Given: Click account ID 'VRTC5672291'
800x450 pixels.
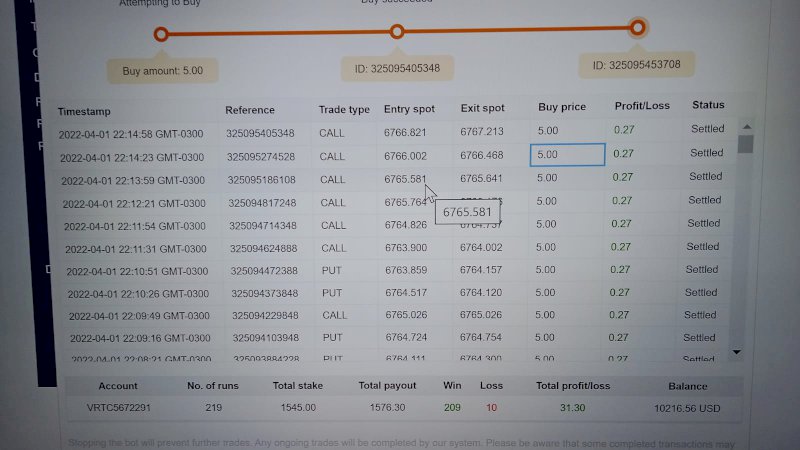Looking at the screenshot, I should point(118,408).
